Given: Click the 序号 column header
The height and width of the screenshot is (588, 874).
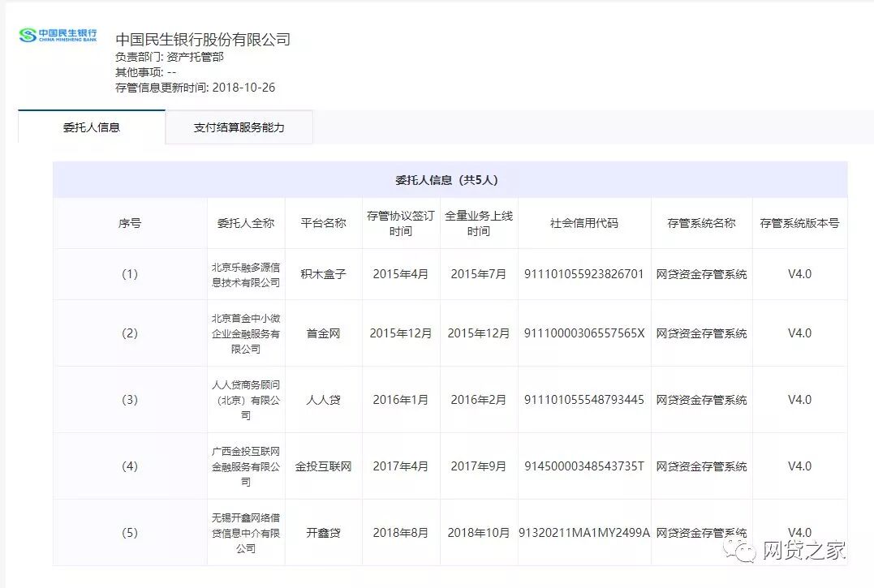Looking at the screenshot, I should point(130,223).
